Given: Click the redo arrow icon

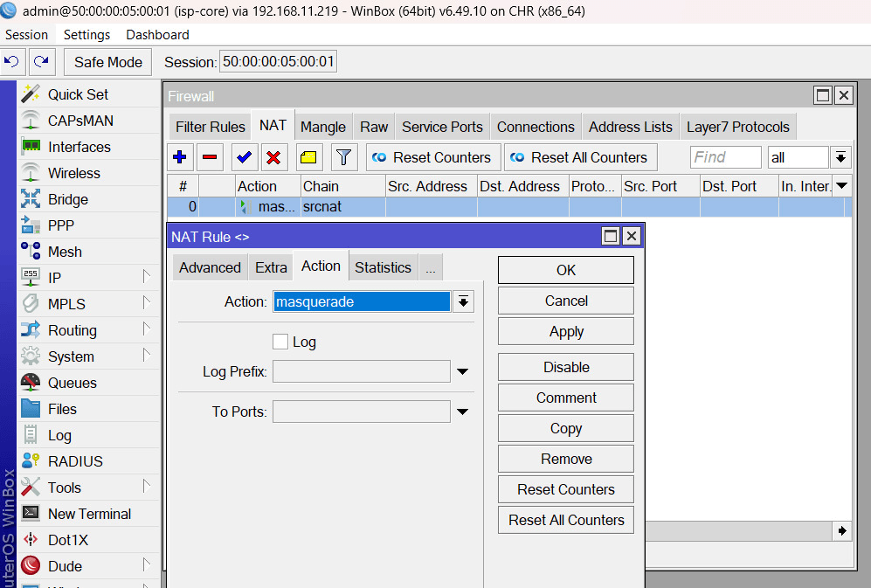Looking at the screenshot, I should click(x=42, y=62).
